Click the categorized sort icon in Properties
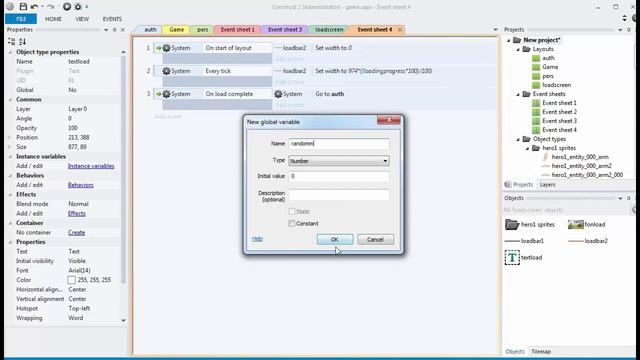Image resolution: width=640 pixels, height=360 pixels. tap(11, 41)
